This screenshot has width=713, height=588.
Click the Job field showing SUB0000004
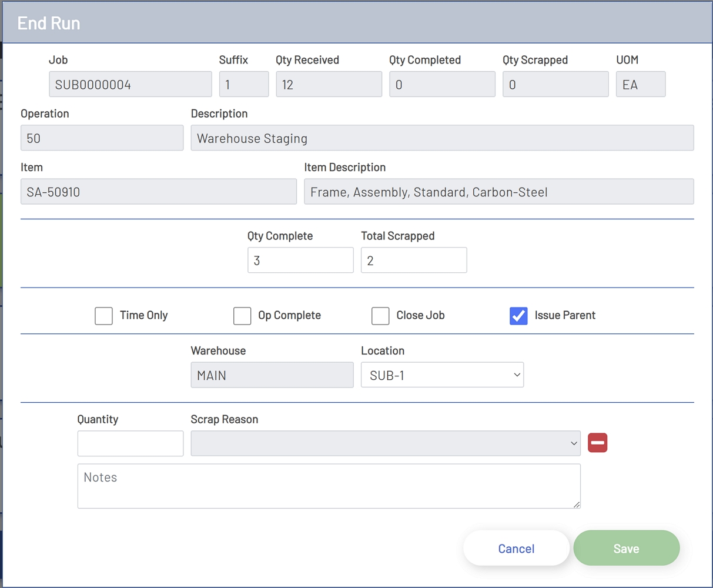pos(130,85)
